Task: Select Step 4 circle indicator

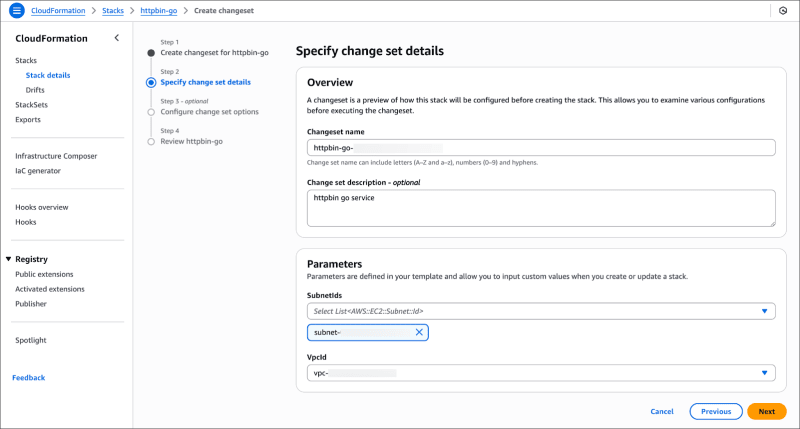Action: (x=151, y=141)
